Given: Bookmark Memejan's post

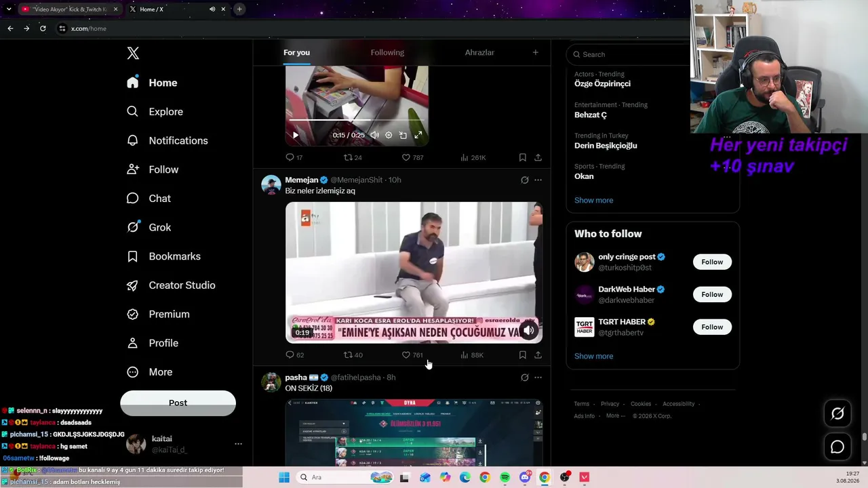Looking at the screenshot, I should [522, 354].
